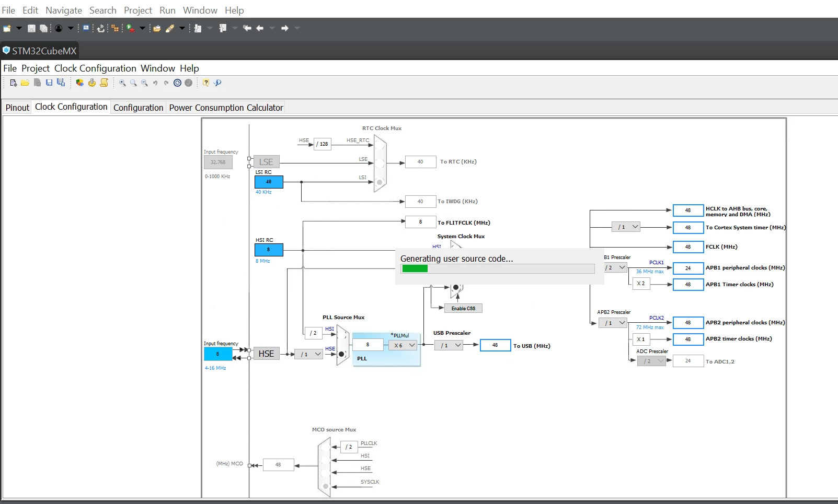Open the Search menu in the IDE menu bar
Screen dimensions: 838x504
[x=103, y=10]
